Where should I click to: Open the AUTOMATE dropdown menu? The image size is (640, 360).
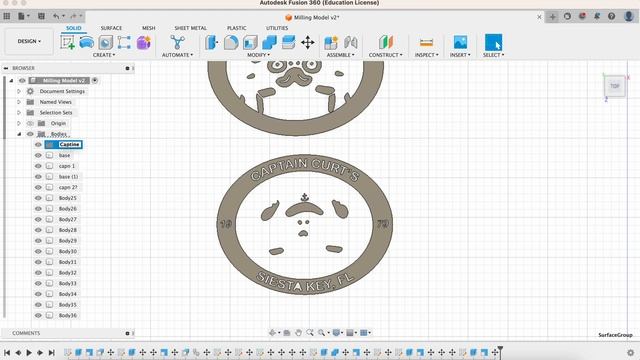pos(177,55)
